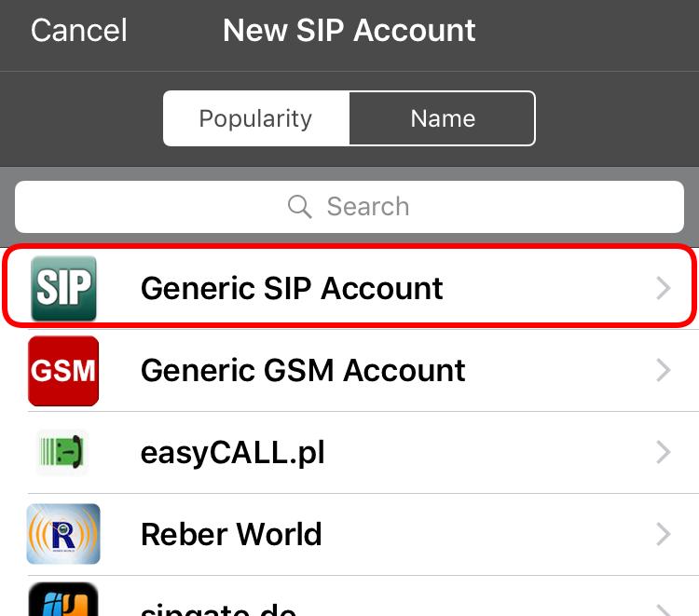Open Generic GSM Account chevron
699x616 pixels.
pyautogui.click(x=664, y=370)
